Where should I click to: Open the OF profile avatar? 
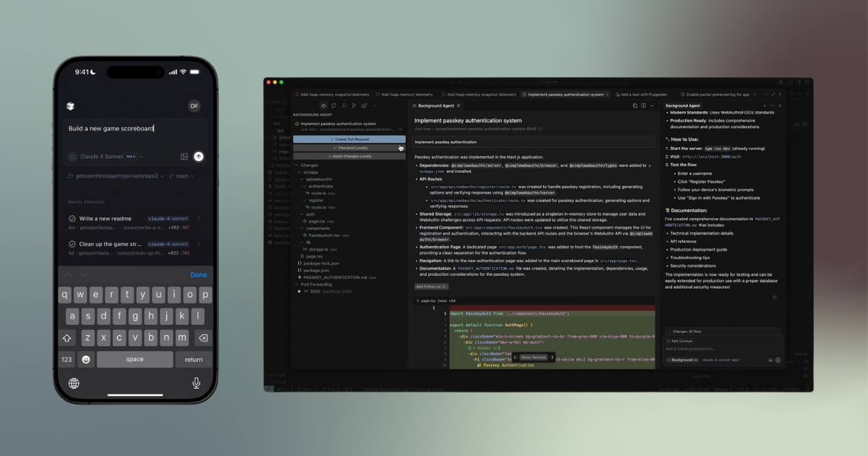coord(194,106)
